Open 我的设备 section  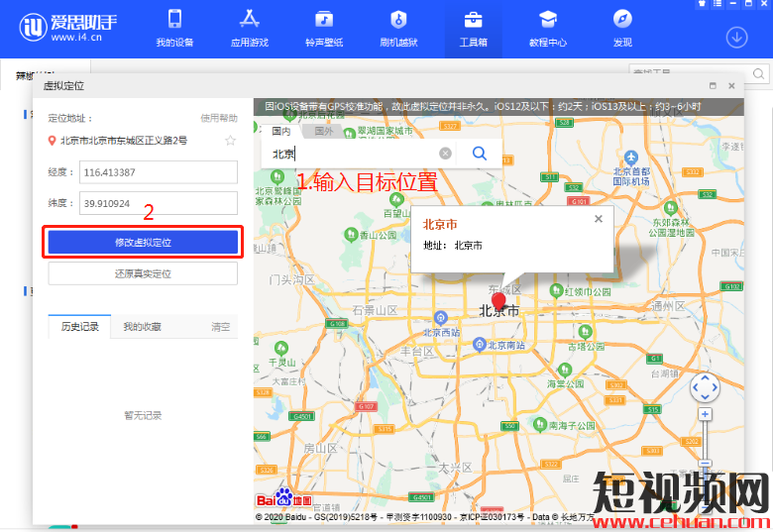(x=174, y=28)
